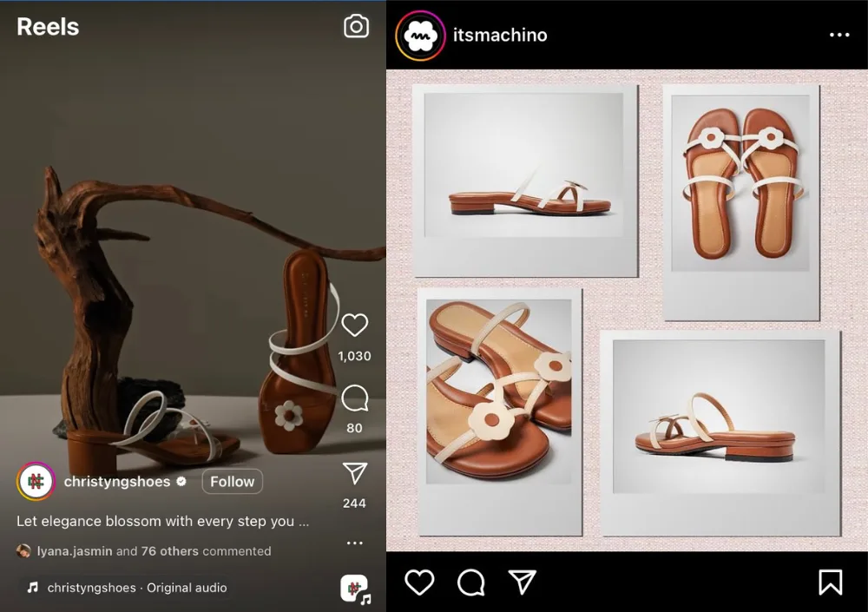This screenshot has height=612, width=868.
Task: Open three-dot more options on the reel
Action: pos(354,543)
